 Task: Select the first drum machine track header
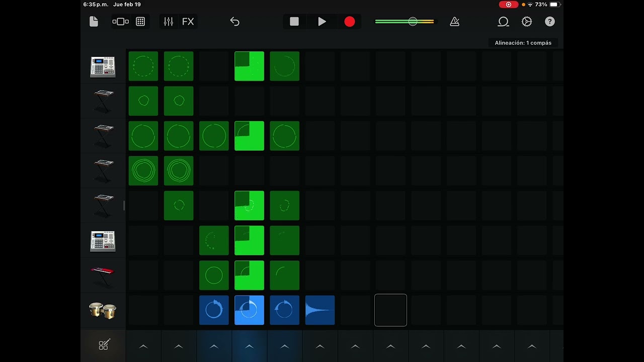103,66
